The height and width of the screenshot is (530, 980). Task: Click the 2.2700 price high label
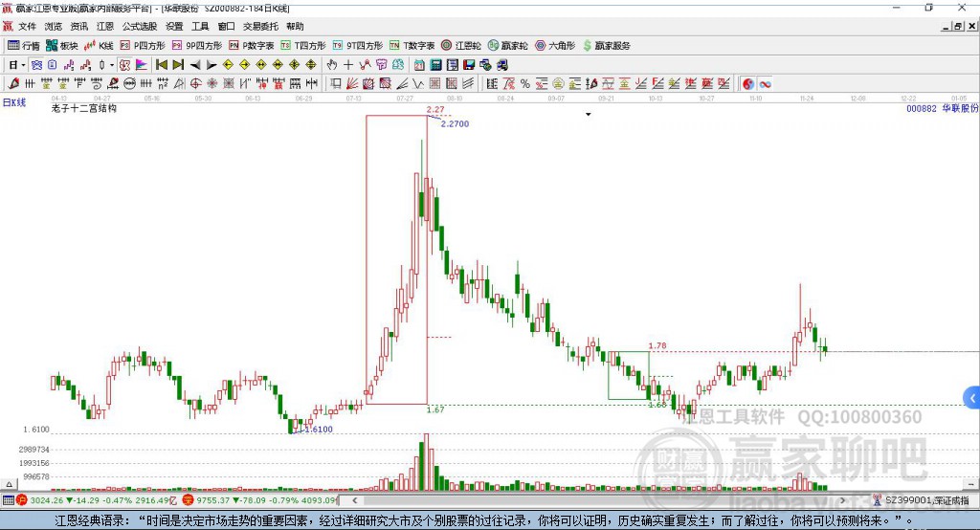[455, 123]
